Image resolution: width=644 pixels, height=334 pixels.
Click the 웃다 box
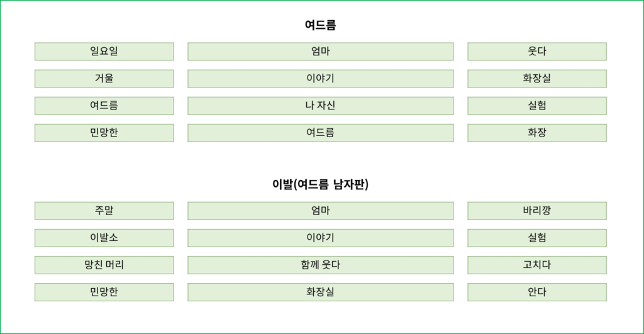point(537,52)
